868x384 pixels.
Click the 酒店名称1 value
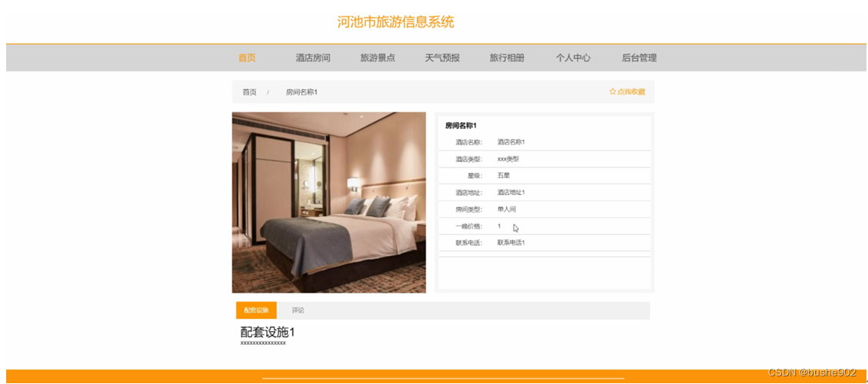pyautogui.click(x=511, y=142)
